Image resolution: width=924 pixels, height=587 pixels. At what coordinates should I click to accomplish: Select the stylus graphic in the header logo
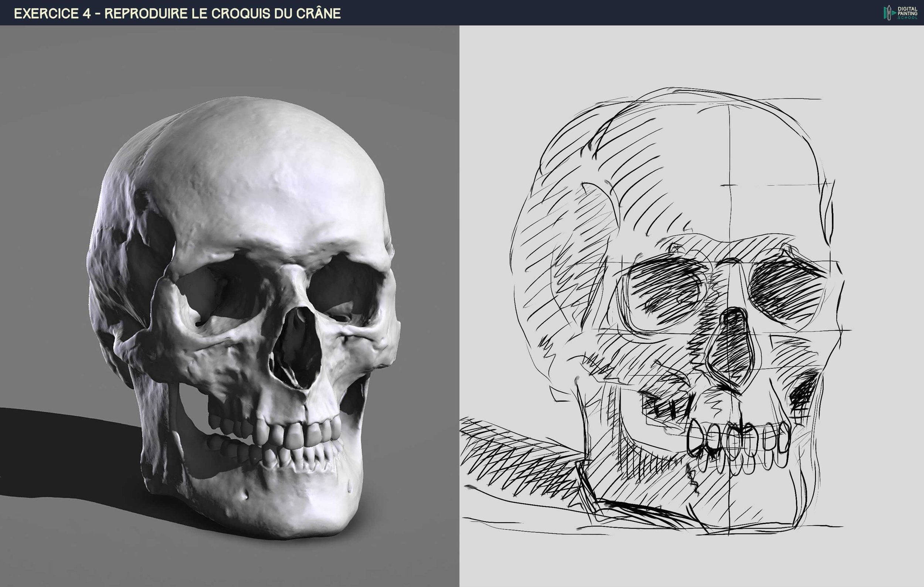(x=890, y=12)
